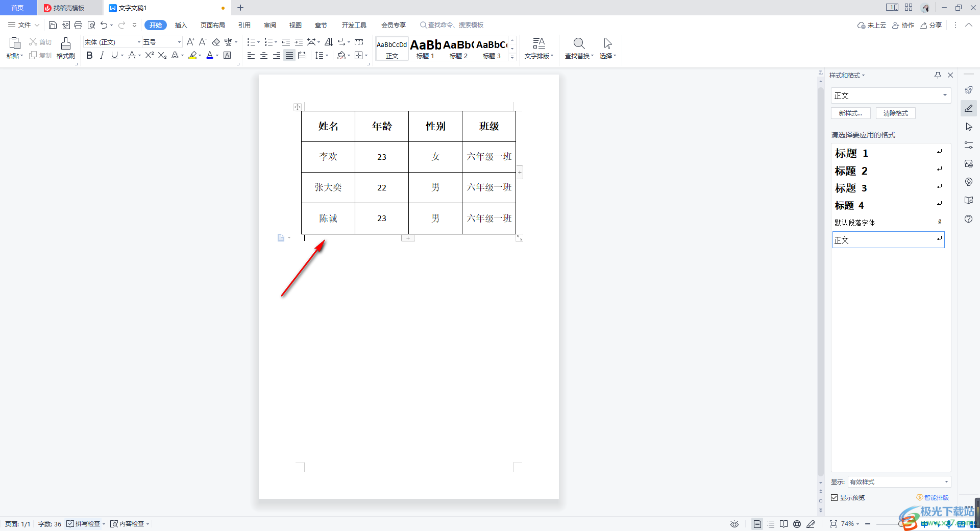Undo the last action
This screenshot has height=531, width=980.
[x=104, y=25]
